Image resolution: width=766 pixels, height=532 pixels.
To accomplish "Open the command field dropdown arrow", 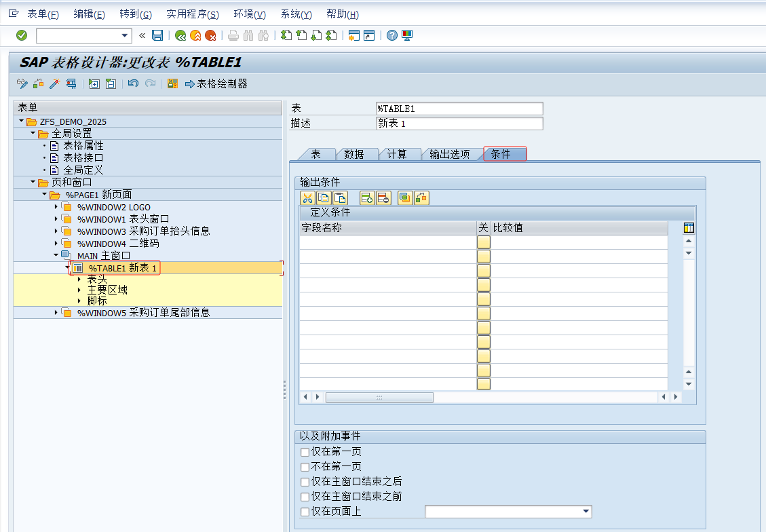I will click(125, 35).
